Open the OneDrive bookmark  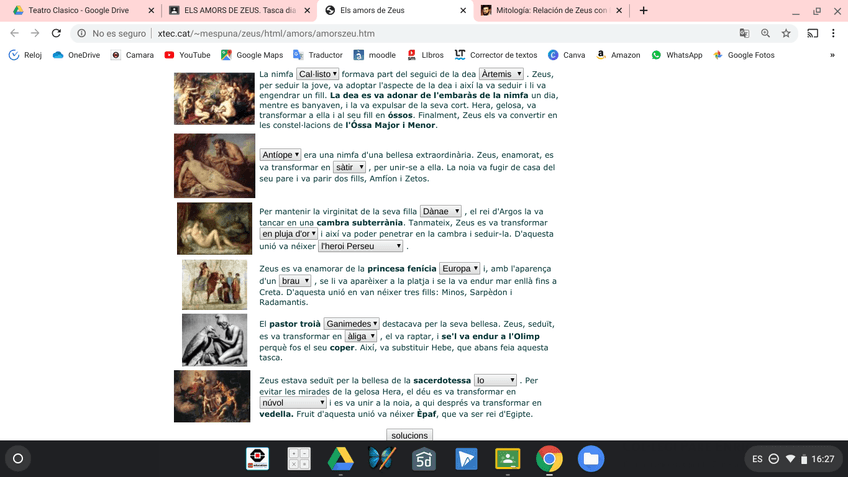click(76, 55)
